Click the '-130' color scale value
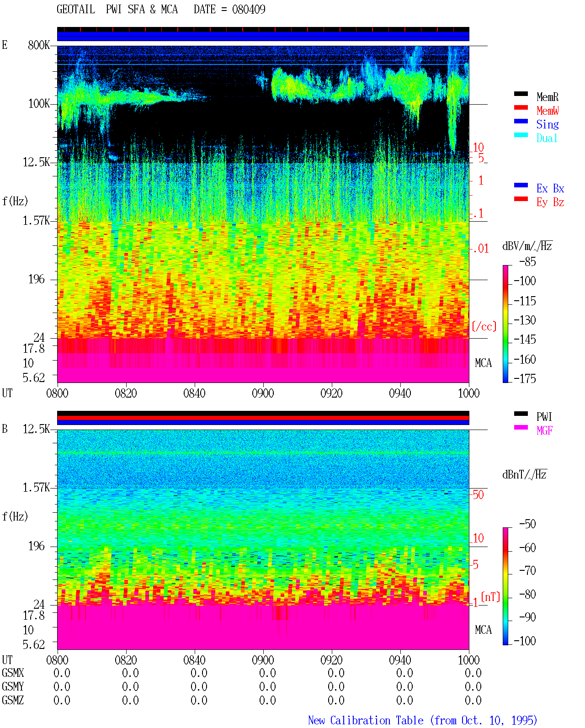585x728 pixels. click(525, 320)
